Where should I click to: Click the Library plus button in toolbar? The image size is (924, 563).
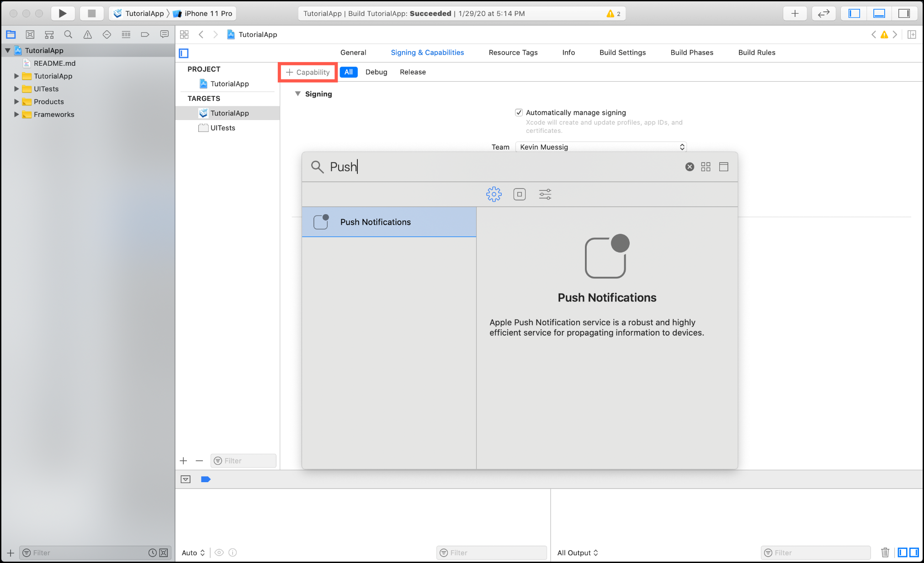795,13
